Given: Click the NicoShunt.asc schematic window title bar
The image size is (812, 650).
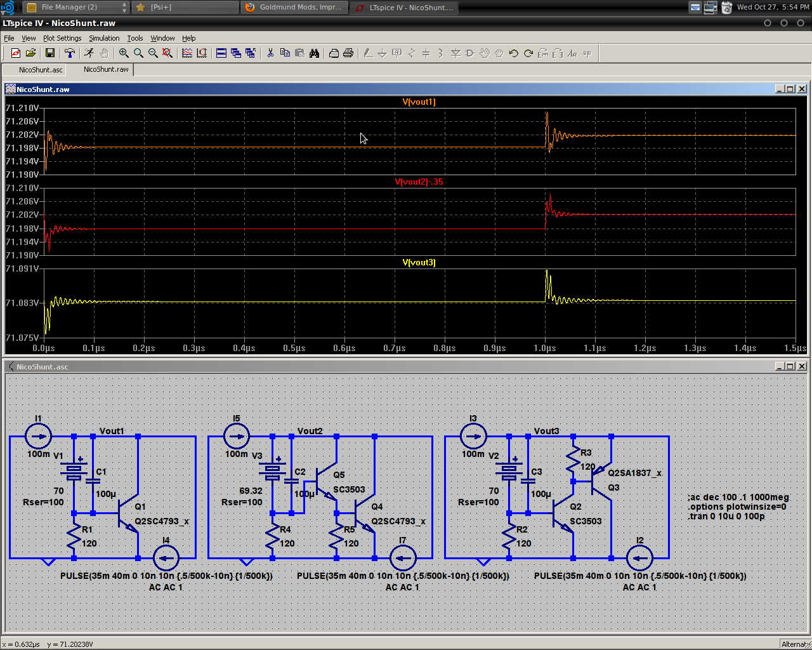Looking at the screenshot, I should pyautogui.click(x=406, y=366).
